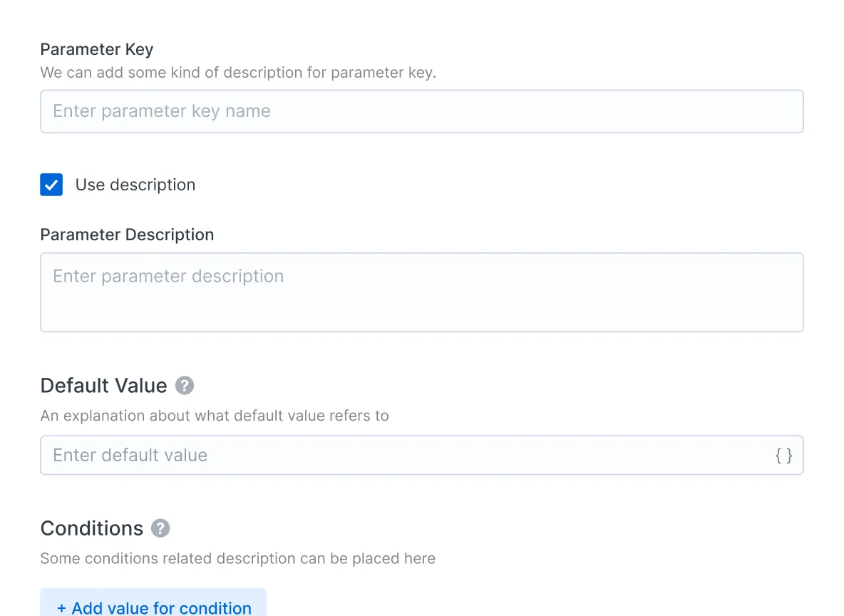Select the Conditions section title

[x=92, y=528]
